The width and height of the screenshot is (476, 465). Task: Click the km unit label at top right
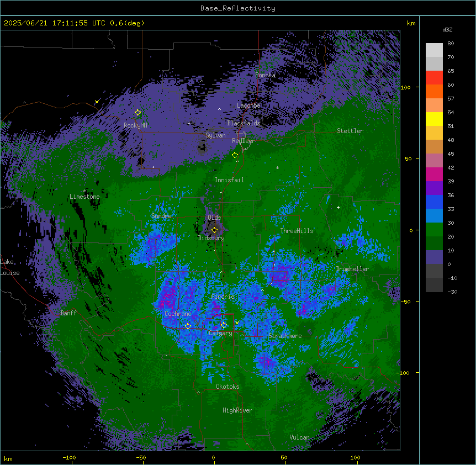coord(411,23)
